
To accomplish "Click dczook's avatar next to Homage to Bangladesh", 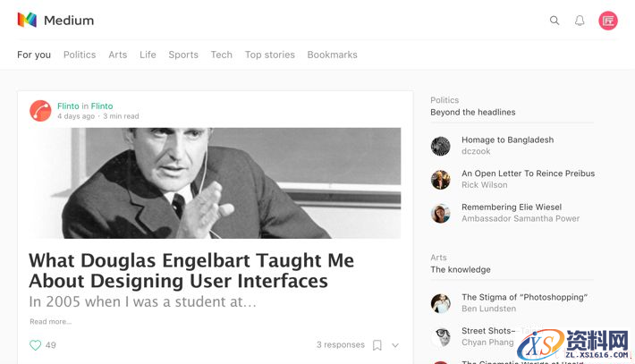I will pyautogui.click(x=440, y=146).
